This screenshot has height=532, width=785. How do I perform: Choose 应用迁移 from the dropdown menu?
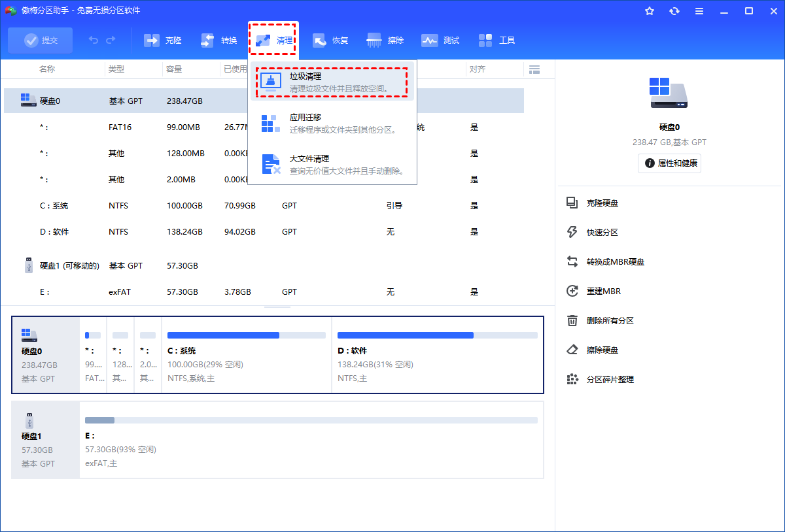pos(332,123)
